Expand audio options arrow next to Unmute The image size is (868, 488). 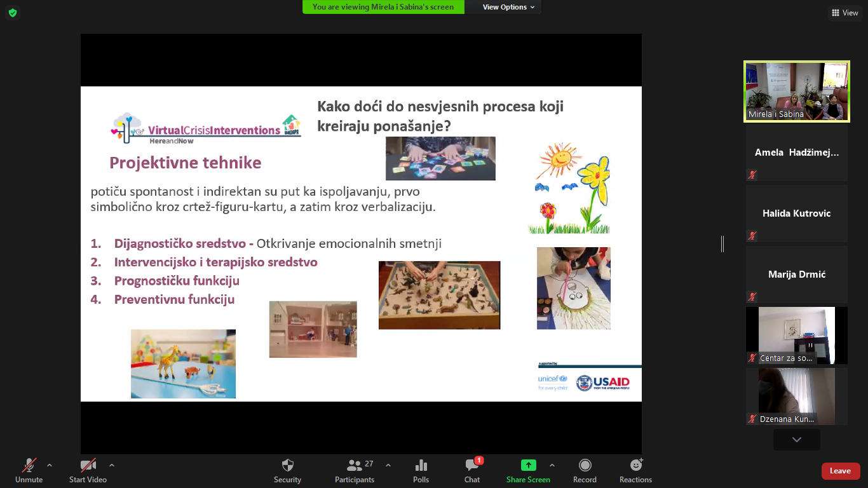point(50,464)
